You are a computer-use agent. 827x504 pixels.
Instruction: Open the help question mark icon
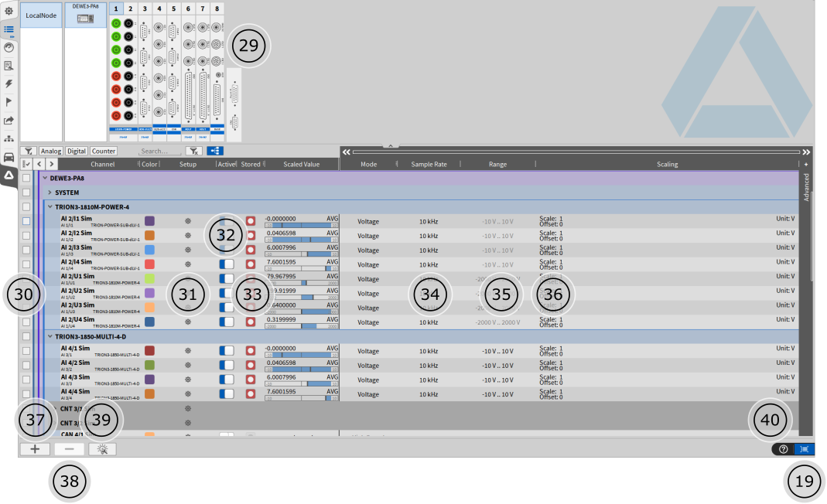(783, 449)
